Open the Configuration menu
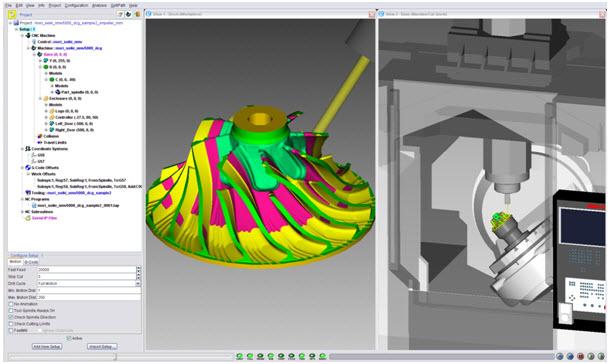 point(76,5)
